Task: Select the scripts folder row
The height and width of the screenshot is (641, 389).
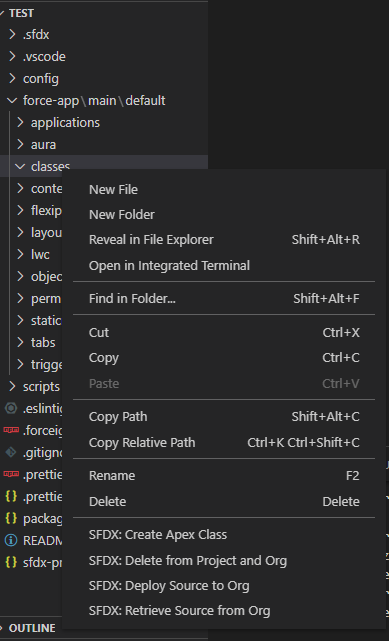Action: click(x=31, y=386)
